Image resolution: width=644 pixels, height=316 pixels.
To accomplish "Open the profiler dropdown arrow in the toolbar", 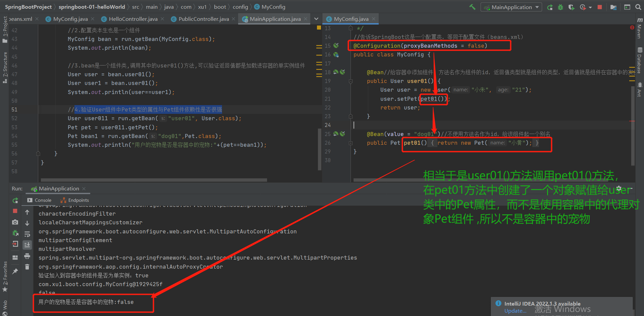I will click(x=590, y=7).
